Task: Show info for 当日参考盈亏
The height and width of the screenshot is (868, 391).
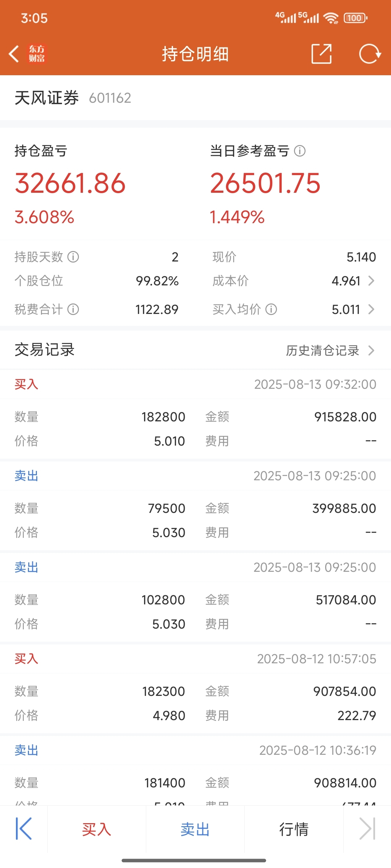Action: coord(300,151)
